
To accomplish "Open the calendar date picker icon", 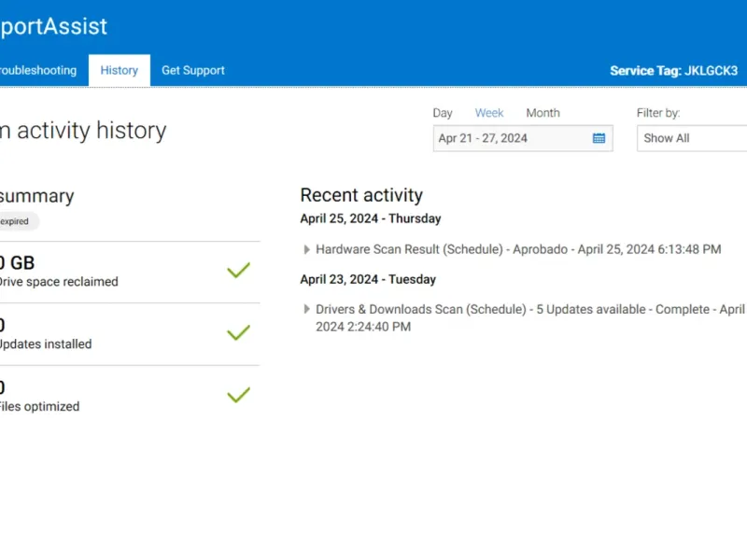I will (599, 138).
